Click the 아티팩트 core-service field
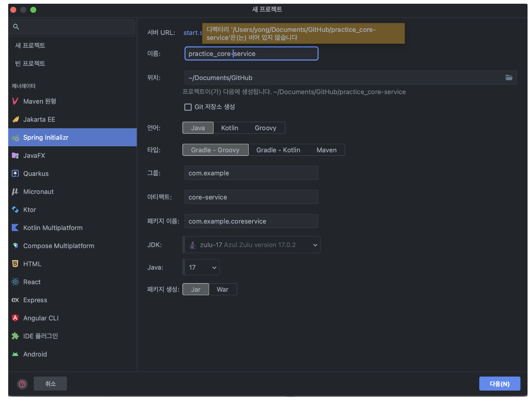Image resolution: width=532 pixels, height=403 pixels. point(251,197)
